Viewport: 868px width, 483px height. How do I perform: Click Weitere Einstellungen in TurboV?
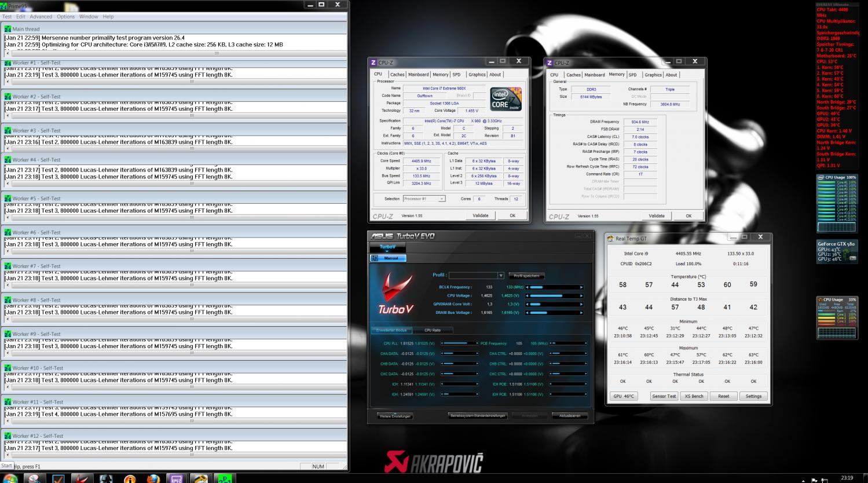coord(395,416)
